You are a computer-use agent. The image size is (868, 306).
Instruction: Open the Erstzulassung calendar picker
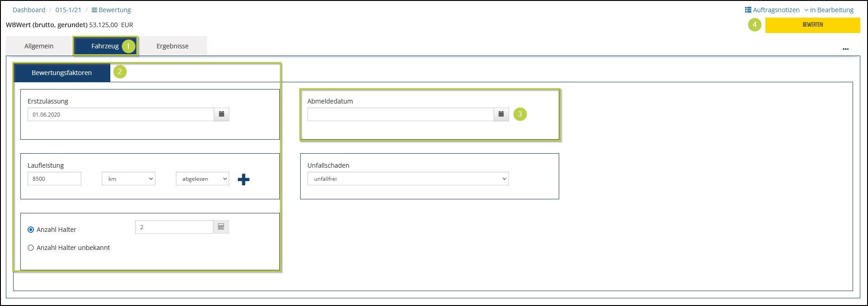(x=222, y=114)
